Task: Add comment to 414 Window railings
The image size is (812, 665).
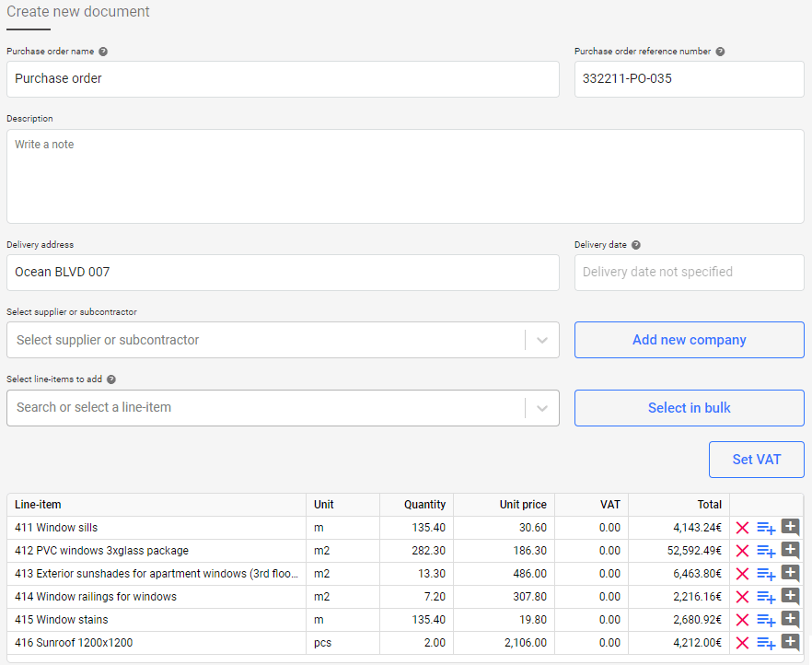Action: [x=790, y=596]
